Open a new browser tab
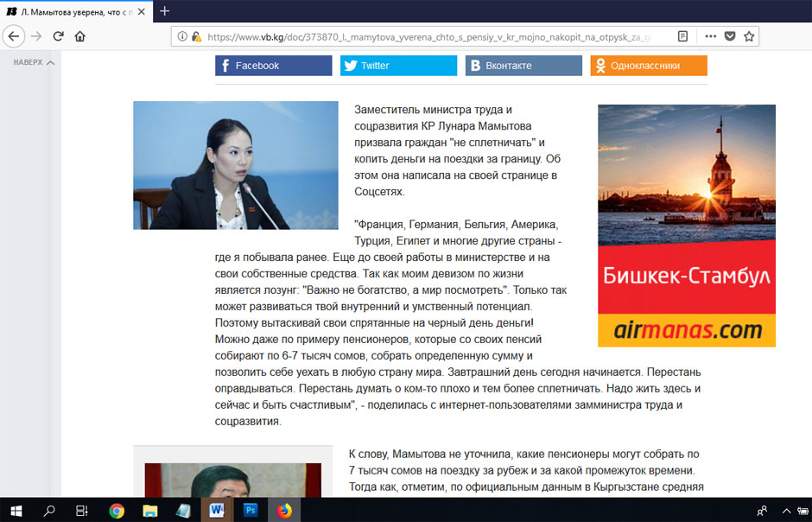This screenshot has width=812, height=522. 164,11
